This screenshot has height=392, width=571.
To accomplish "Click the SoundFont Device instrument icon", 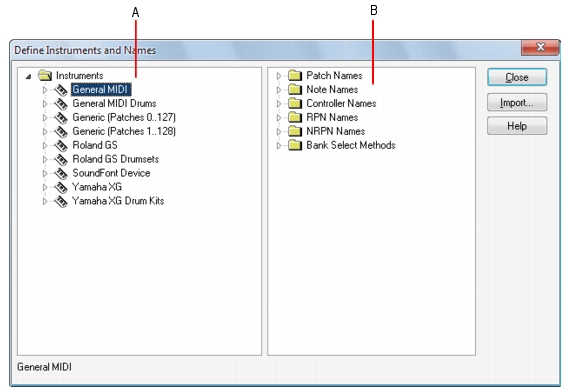I will [61, 173].
